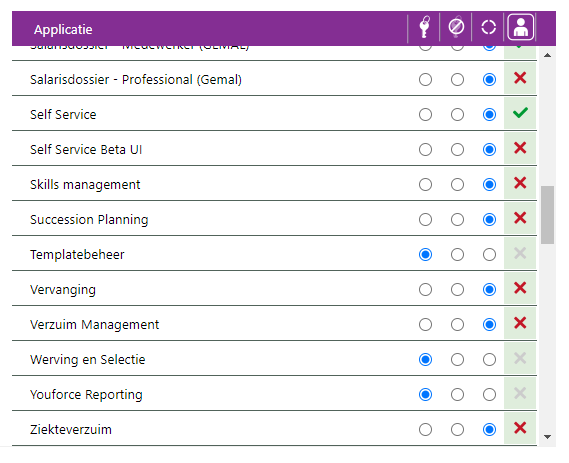Click the scroll up arrow of the list
The width and height of the screenshot is (569, 463).
click(547, 56)
